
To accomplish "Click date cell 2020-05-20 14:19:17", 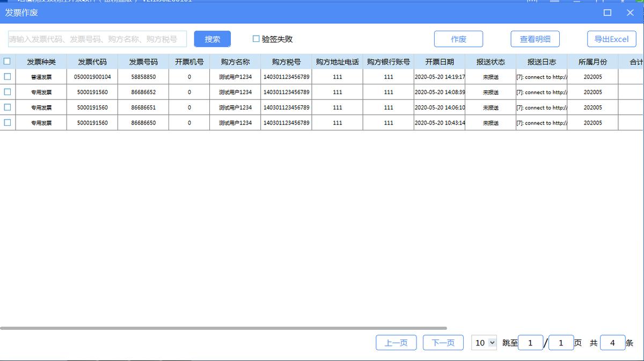I will click(440, 77).
